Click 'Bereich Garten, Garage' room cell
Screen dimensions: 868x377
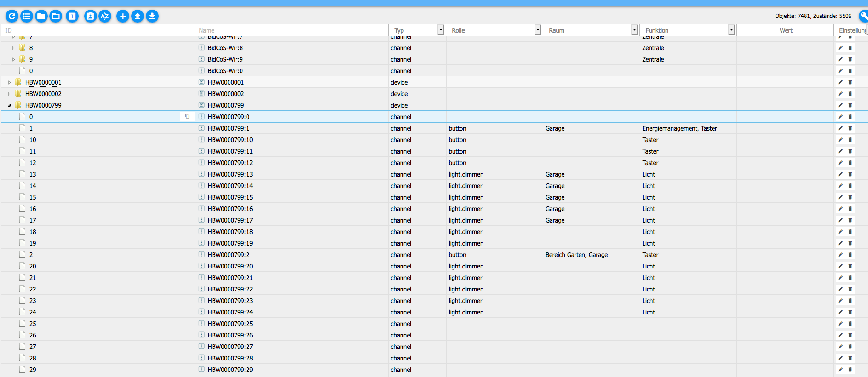tap(576, 255)
